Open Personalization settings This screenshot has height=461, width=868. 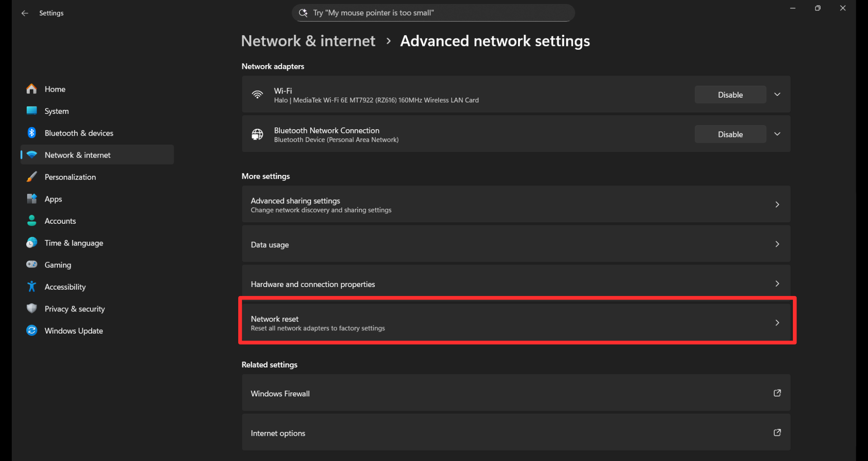click(x=70, y=177)
